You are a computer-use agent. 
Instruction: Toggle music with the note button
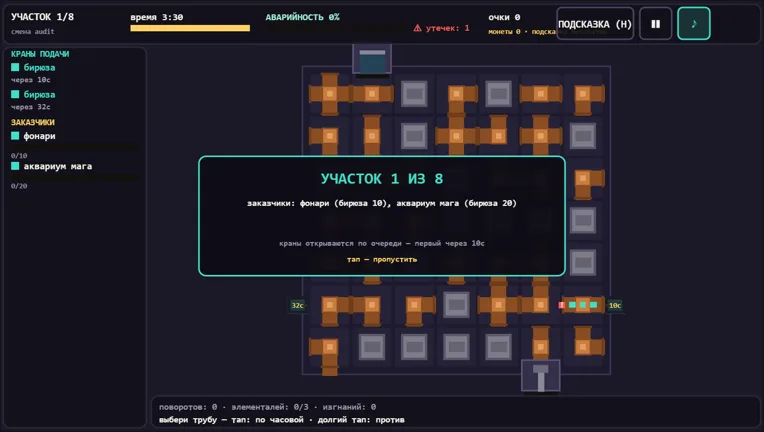click(694, 23)
